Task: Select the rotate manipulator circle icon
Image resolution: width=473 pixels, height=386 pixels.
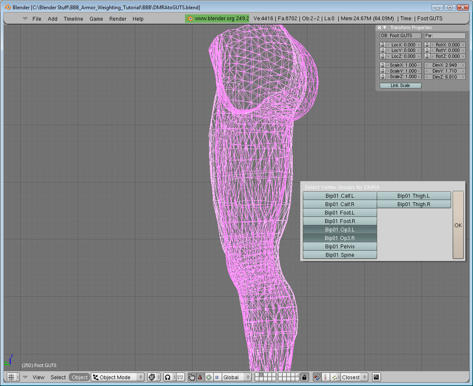Action: [209, 377]
